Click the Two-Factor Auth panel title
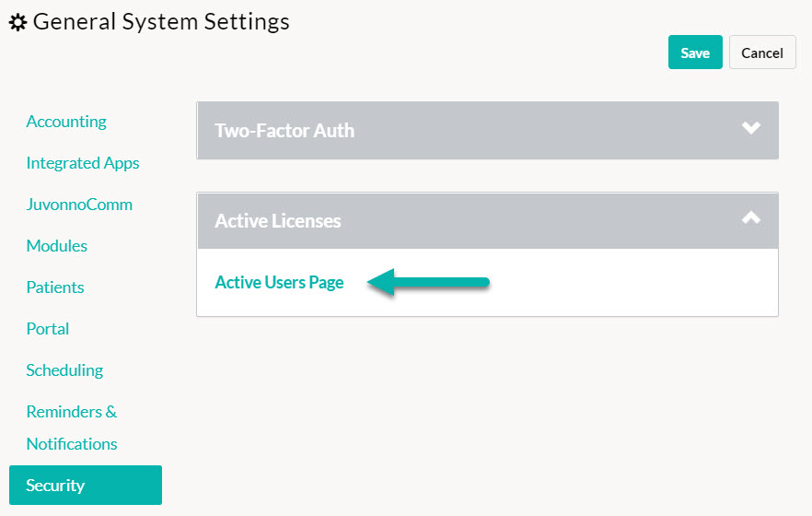 pyautogui.click(x=284, y=131)
